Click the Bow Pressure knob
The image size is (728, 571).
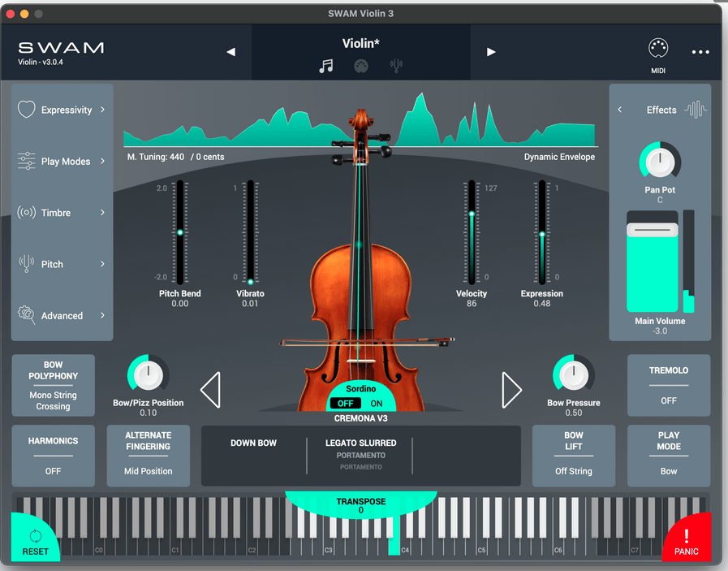pos(573,374)
